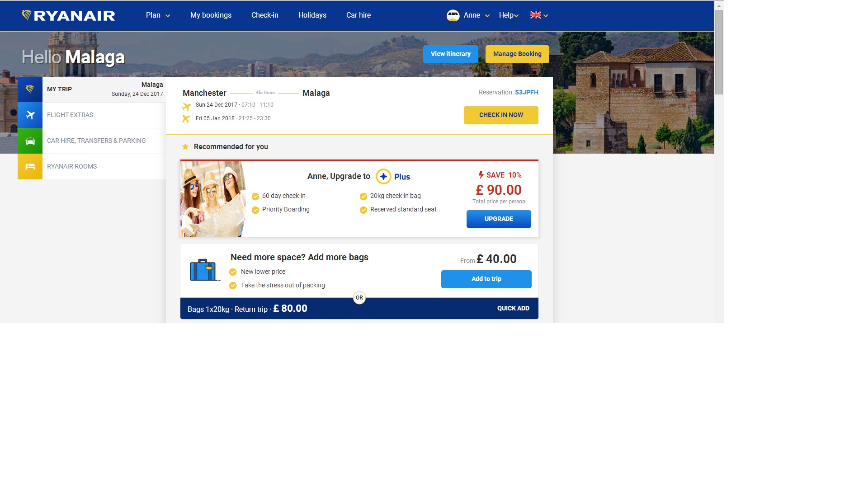868x488 pixels.
Task: Click the View itinerary button
Action: [x=451, y=54]
